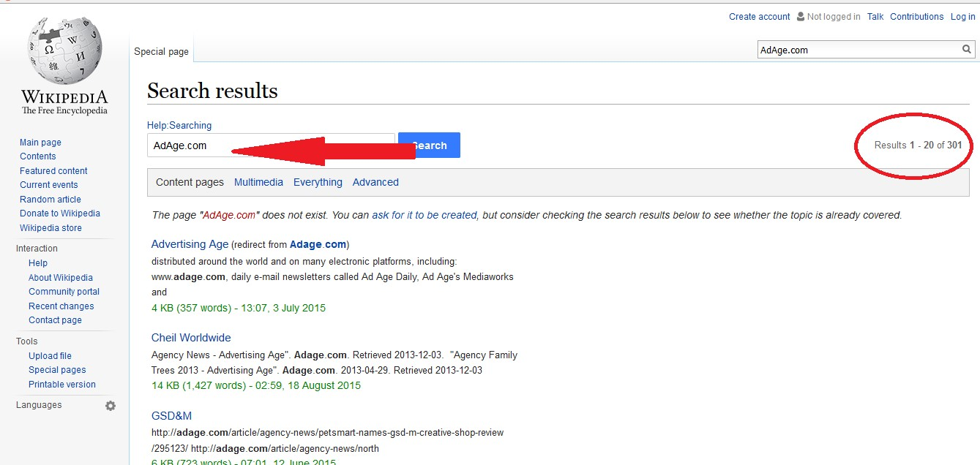Click the Search results page heading
This screenshot has height=465, width=980.
point(212,91)
